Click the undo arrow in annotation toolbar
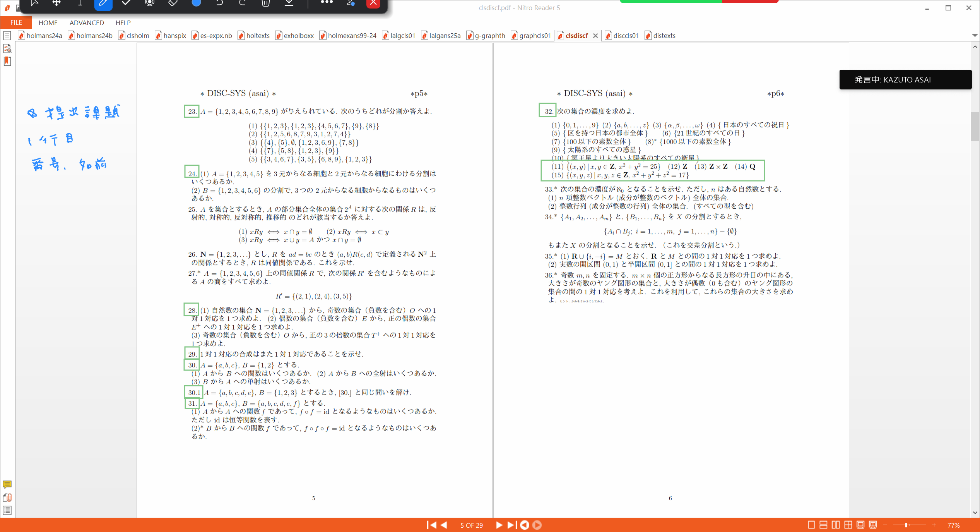 pyautogui.click(x=219, y=3)
